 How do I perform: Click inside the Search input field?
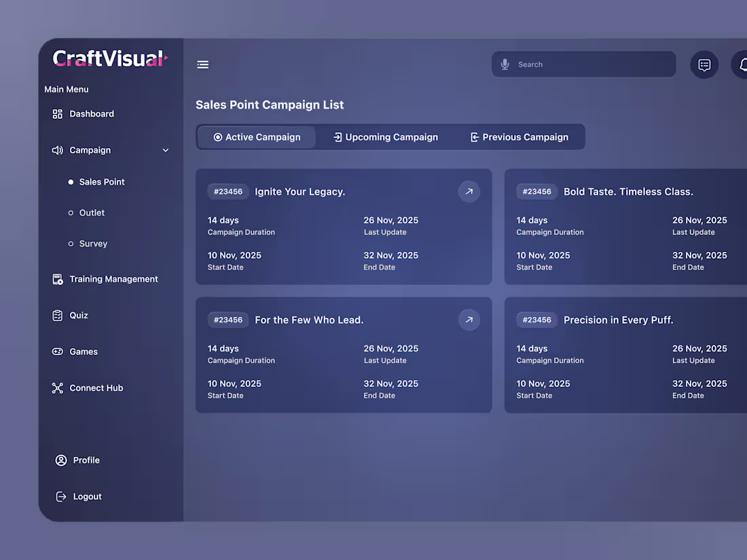tap(583, 64)
